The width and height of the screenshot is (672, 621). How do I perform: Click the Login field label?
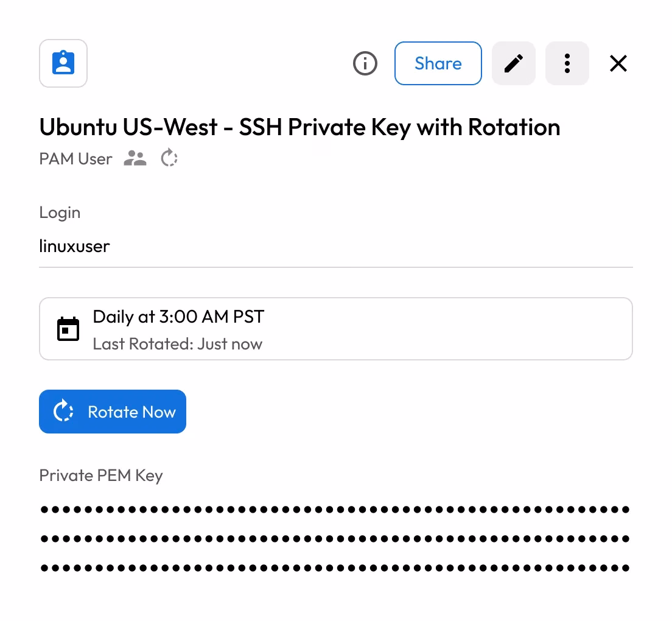coord(60,212)
